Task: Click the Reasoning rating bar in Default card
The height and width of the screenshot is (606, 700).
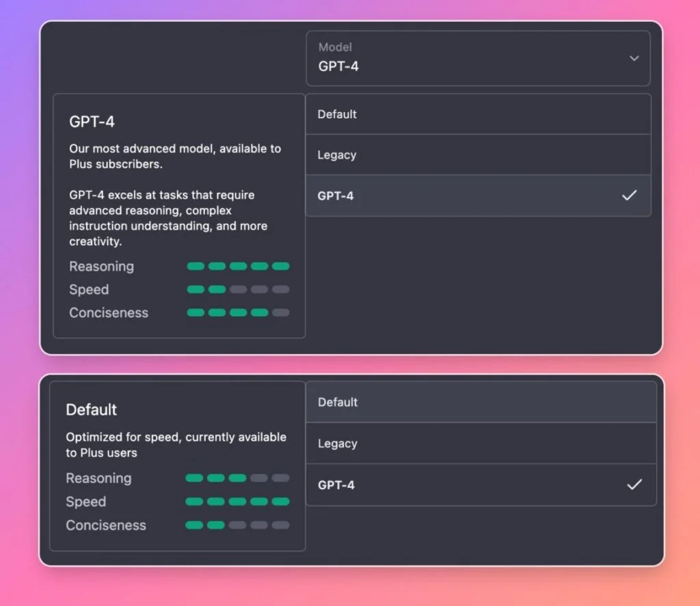Action: (x=237, y=478)
